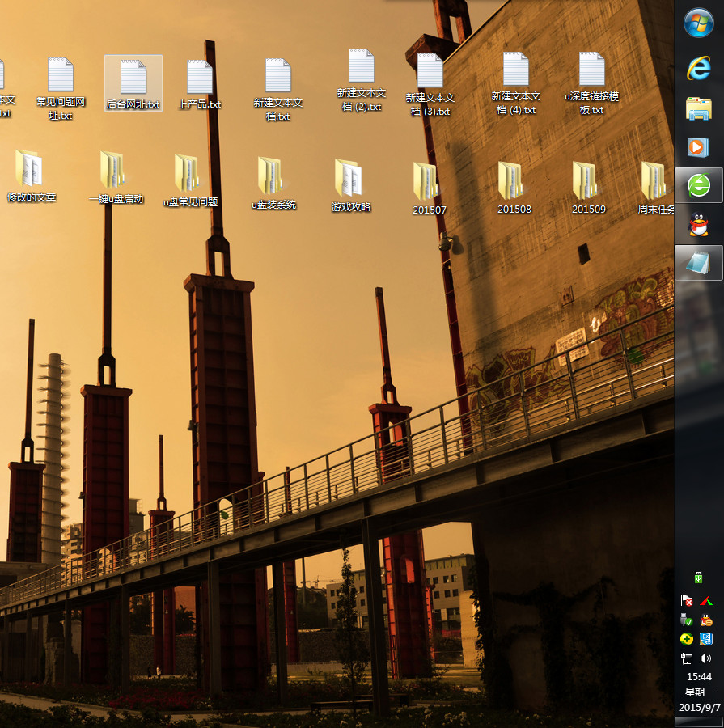
Task: Open the Windows Start menu orb
Action: 699,23
